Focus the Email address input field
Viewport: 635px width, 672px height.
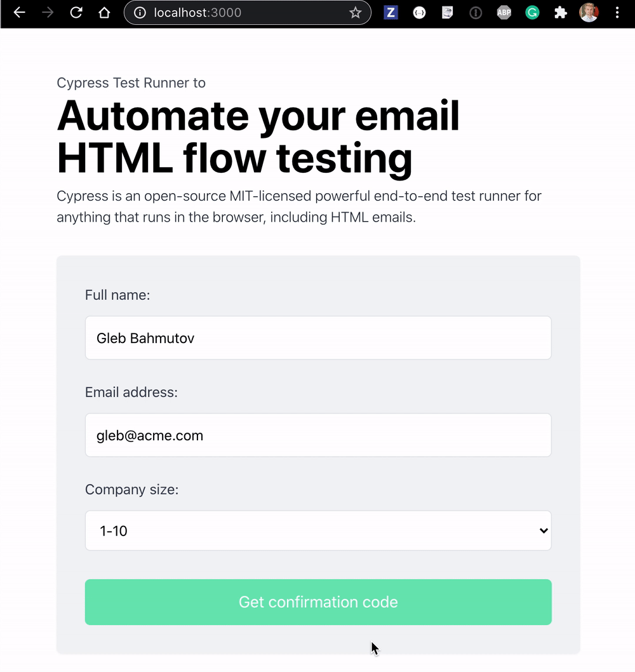coord(318,435)
